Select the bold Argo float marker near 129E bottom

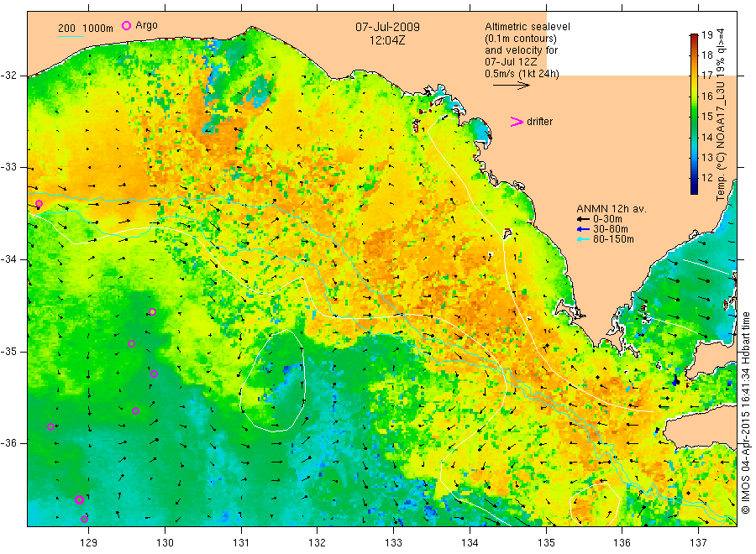click(x=80, y=499)
